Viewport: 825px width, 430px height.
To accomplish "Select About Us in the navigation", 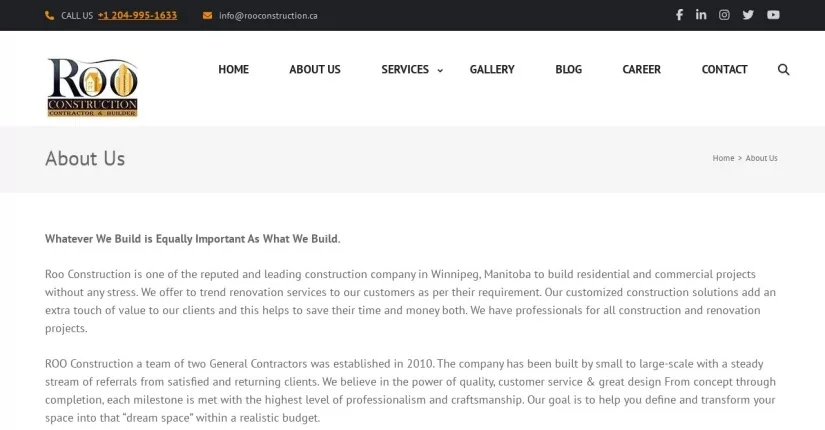I will (x=315, y=69).
